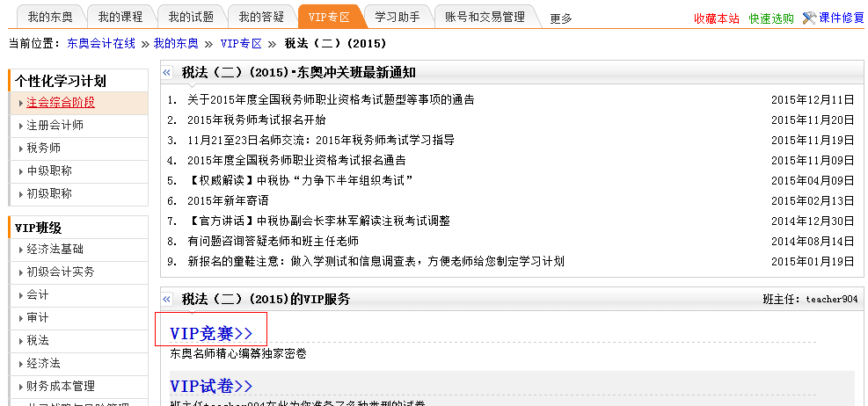
Task: Open the 账号和交易管理 tab
Action: pyautogui.click(x=485, y=17)
